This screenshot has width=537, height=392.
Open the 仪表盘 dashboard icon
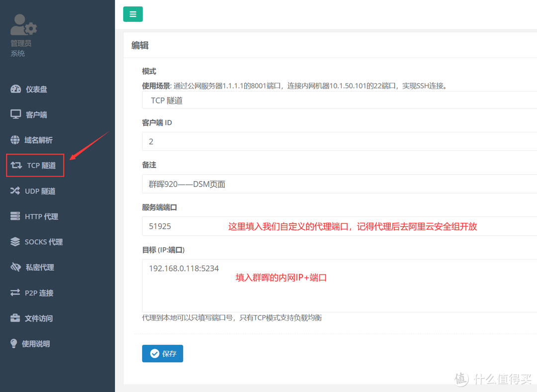[x=15, y=89]
